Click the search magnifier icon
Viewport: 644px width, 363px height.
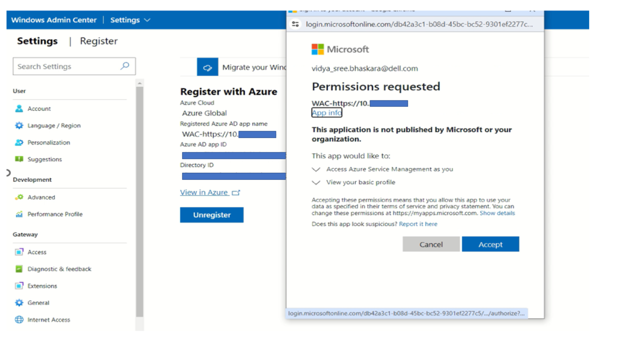(x=125, y=66)
